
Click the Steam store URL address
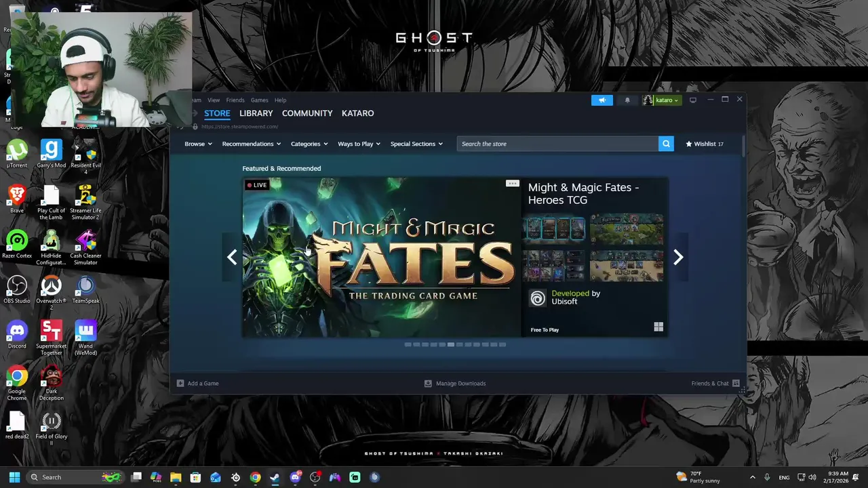pyautogui.click(x=239, y=127)
